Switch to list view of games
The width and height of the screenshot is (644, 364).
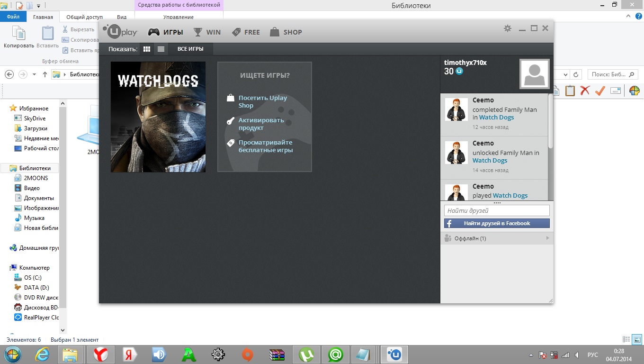click(161, 49)
